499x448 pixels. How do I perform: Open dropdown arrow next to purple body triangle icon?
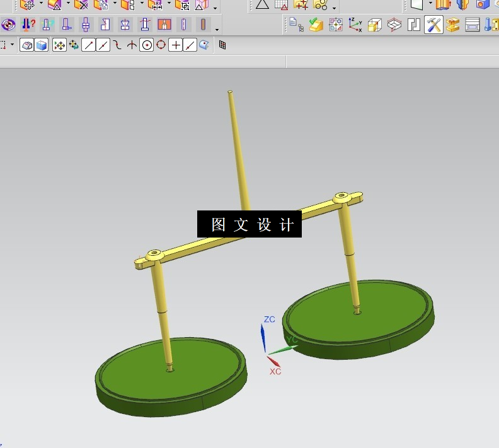[68, 3]
